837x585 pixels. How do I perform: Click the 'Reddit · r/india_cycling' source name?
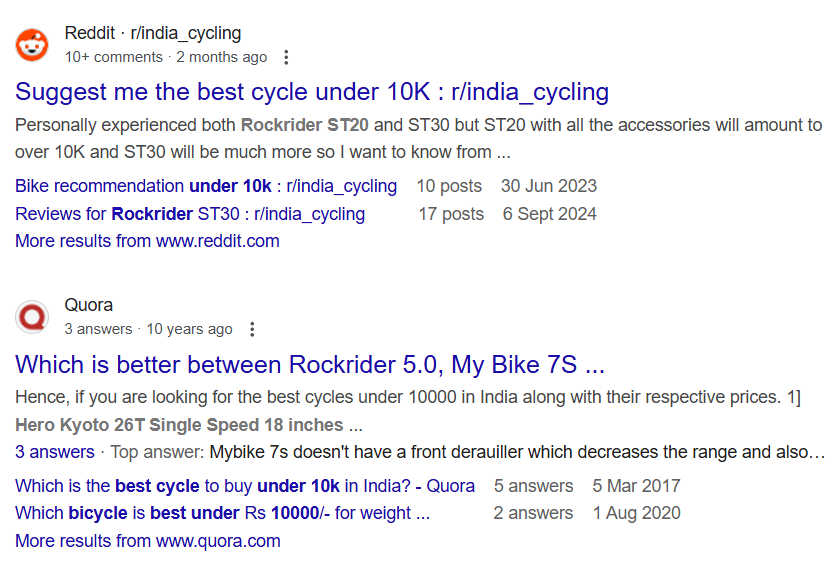[x=152, y=33]
